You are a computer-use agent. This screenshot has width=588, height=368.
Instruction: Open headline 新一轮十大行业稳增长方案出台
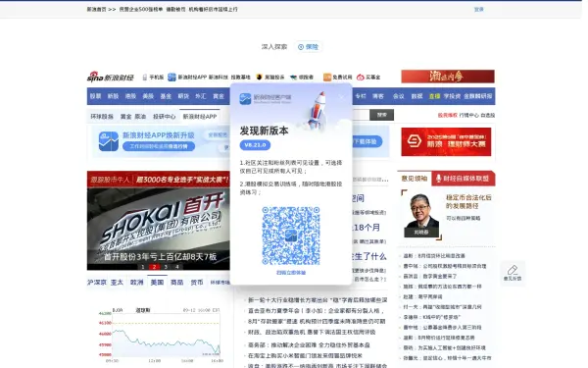[x=318, y=300]
